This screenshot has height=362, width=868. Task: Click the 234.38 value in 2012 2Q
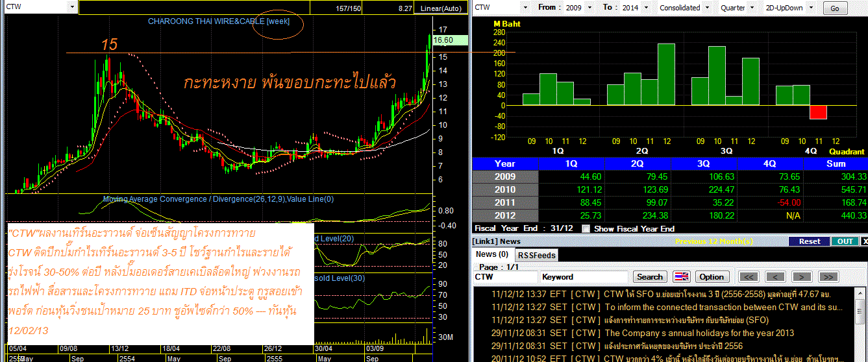tap(654, 215)
